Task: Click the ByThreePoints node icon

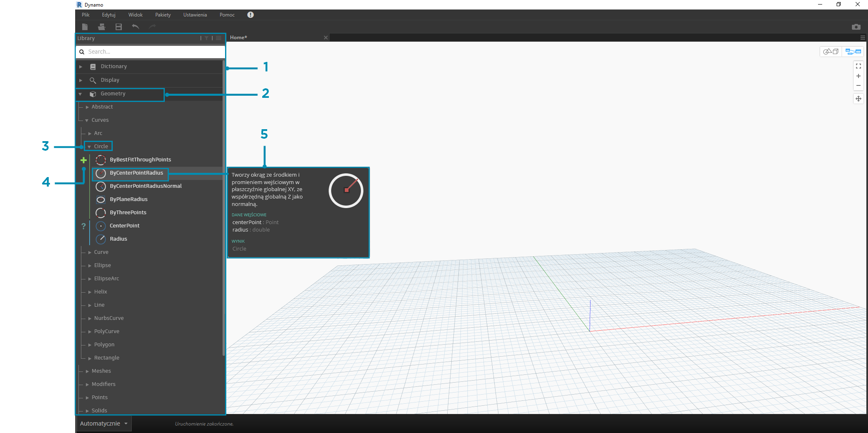Action: coord(101,213)
